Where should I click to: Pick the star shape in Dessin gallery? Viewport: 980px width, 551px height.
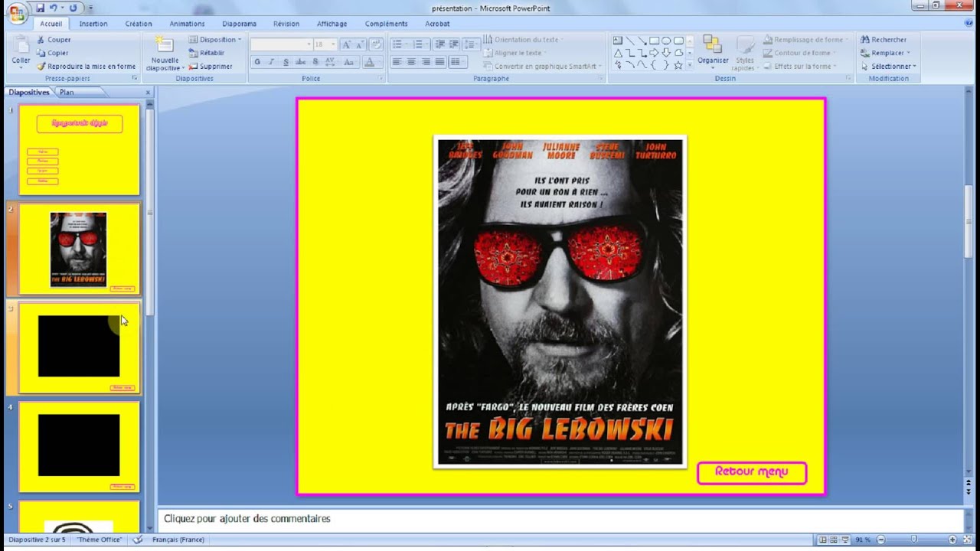678,65
